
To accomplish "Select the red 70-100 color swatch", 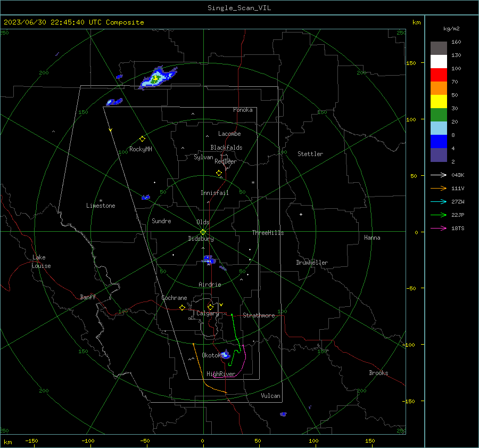I will point(439,75).
